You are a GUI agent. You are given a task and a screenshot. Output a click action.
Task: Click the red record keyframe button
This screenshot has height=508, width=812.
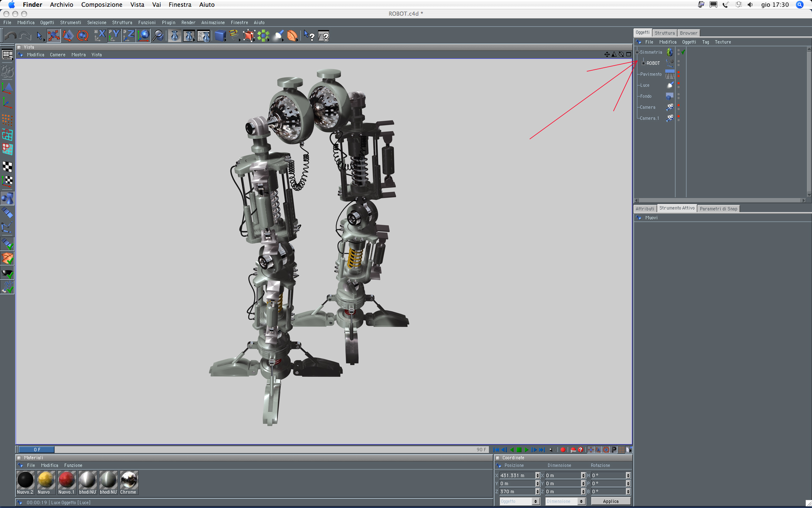pyautogui.click(x=562, y=450)
